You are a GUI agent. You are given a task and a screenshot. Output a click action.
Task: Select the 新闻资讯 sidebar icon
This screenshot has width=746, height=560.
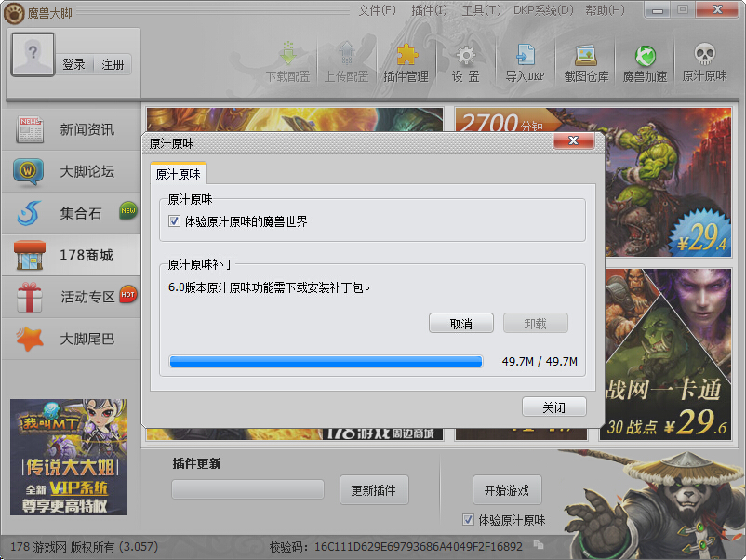70,128
